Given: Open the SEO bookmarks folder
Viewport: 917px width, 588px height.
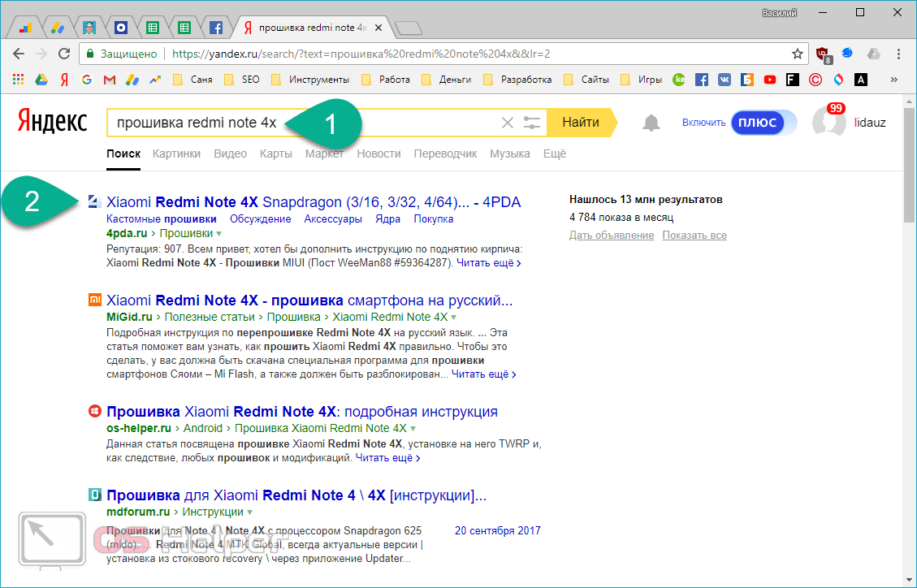Looking at the screenshot, I should pyautogui.click(x=242, y=80).
